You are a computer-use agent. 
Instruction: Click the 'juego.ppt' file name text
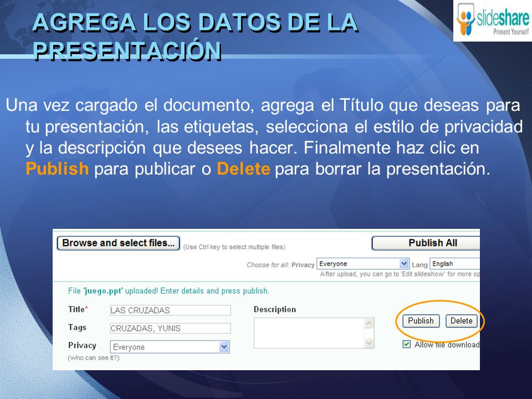[103, 291]
